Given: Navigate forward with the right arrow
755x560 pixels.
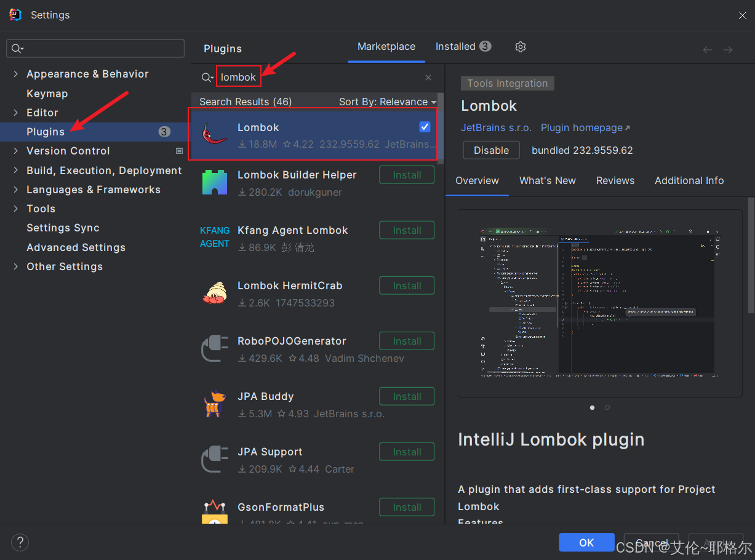Looking at the screenshot, I should click(728, 50).
